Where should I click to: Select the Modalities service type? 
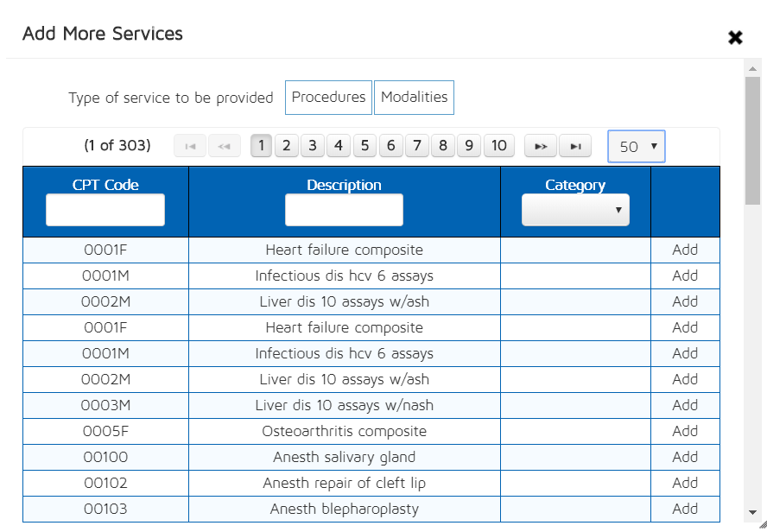(x=414, y=98)
